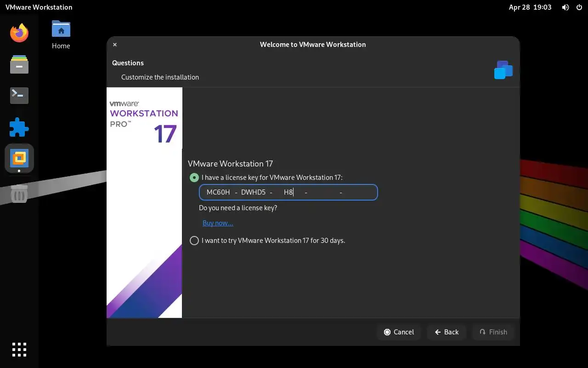This screenshot has width=588, height=368.
Task: Open Firefox from the dock
Action: [x=19, y=33]
